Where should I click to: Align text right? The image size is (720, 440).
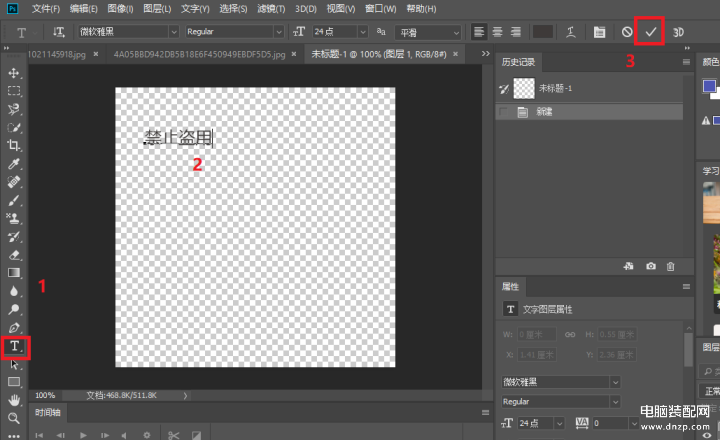tap(516, 32)
